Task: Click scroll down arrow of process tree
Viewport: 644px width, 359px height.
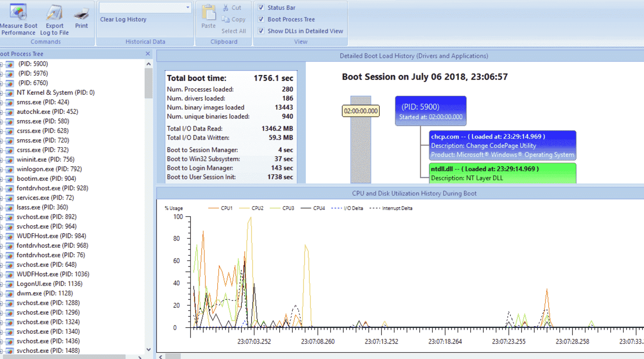Action: pyautogui.click(x=149, y=350)
